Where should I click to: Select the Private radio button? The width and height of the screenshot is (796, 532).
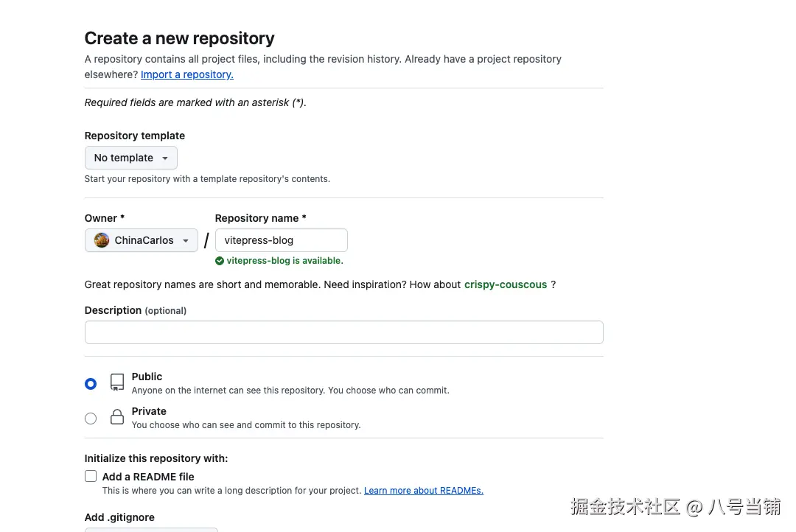tap(91, 418)
